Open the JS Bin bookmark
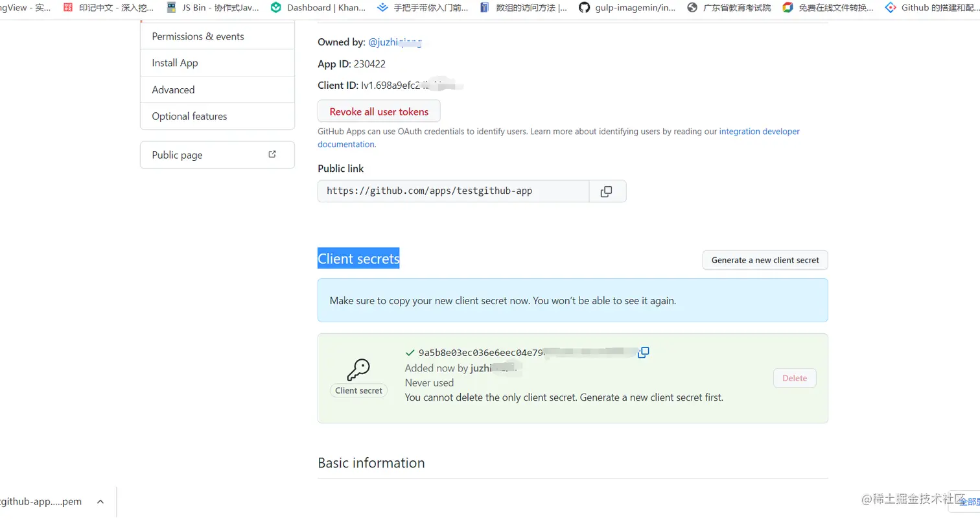This screenshot has width=980, height=520. [x=213, y=8]
